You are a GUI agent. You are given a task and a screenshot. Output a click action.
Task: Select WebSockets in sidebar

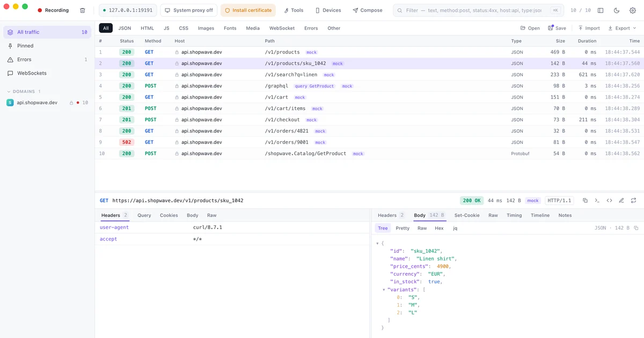click(x=47, y=73)
